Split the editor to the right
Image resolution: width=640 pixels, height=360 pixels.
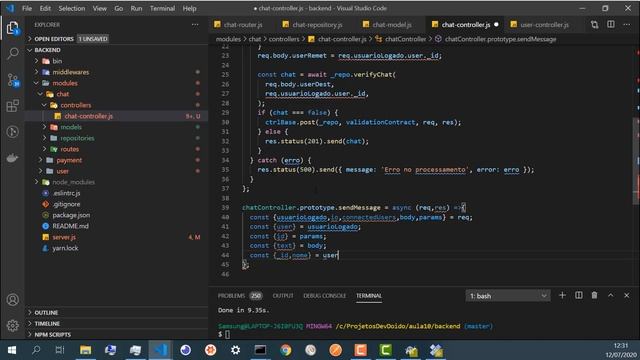click(x=611, y=24)
